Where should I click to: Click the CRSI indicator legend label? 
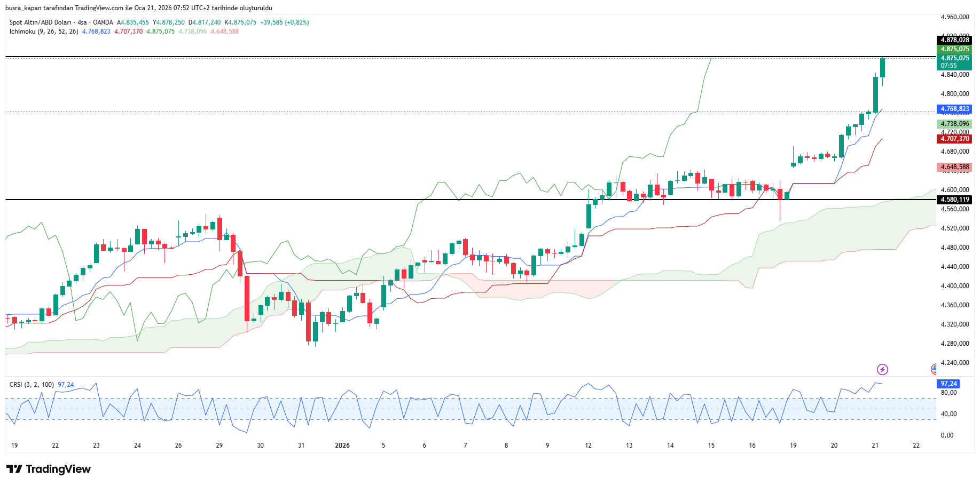click(x=32, y=385)
